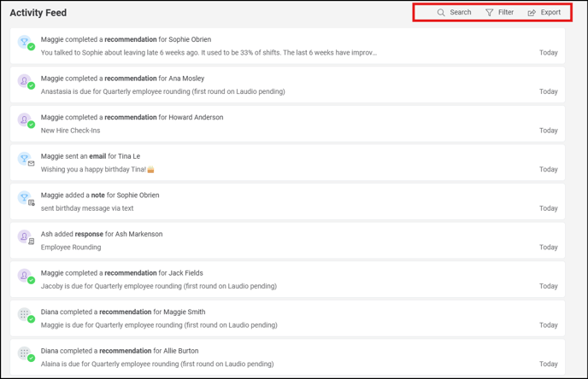Click person icon on Howard Anderson recommendation
Viewport: 588px width, 379px height.
click(x=25, y=120)
